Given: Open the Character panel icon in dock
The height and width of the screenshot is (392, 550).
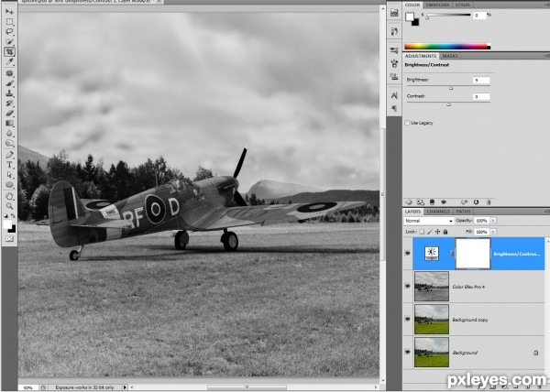Looking at the screenshot, I should click(394, 95).
